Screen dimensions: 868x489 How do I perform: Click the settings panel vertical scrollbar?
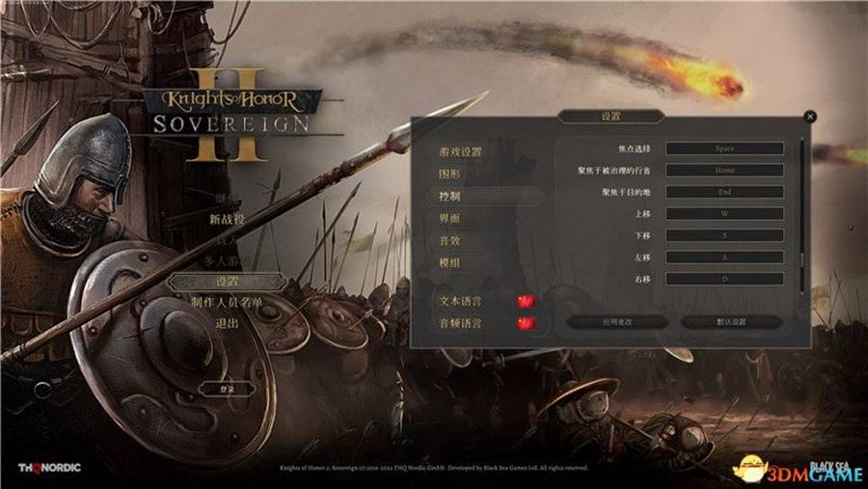tap(802, 216)
